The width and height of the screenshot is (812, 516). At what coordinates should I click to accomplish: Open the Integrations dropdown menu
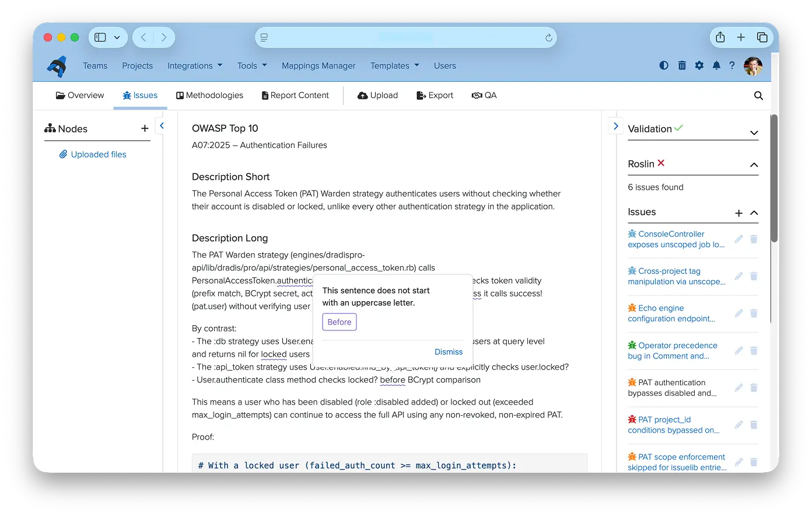195,66
